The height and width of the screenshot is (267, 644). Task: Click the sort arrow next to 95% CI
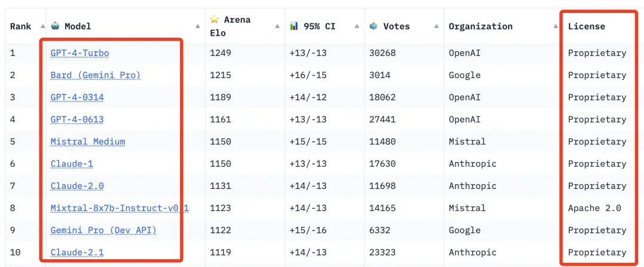(x=357, y=26)
